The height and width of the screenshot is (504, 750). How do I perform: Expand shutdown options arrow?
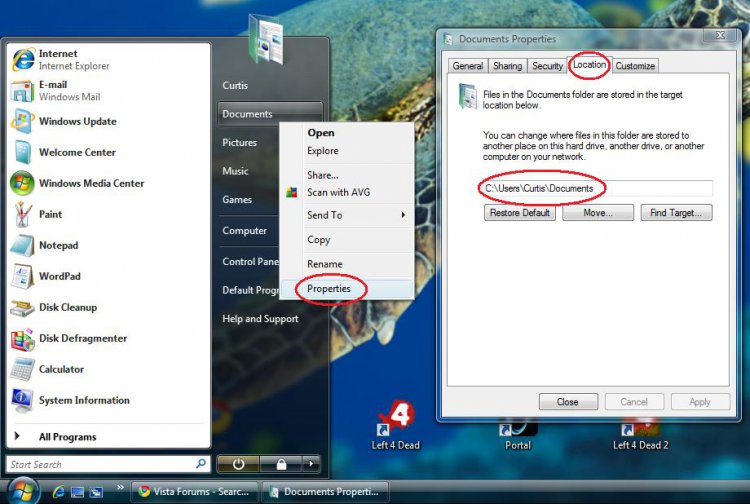pyautogui.click(x=311, y=464)
